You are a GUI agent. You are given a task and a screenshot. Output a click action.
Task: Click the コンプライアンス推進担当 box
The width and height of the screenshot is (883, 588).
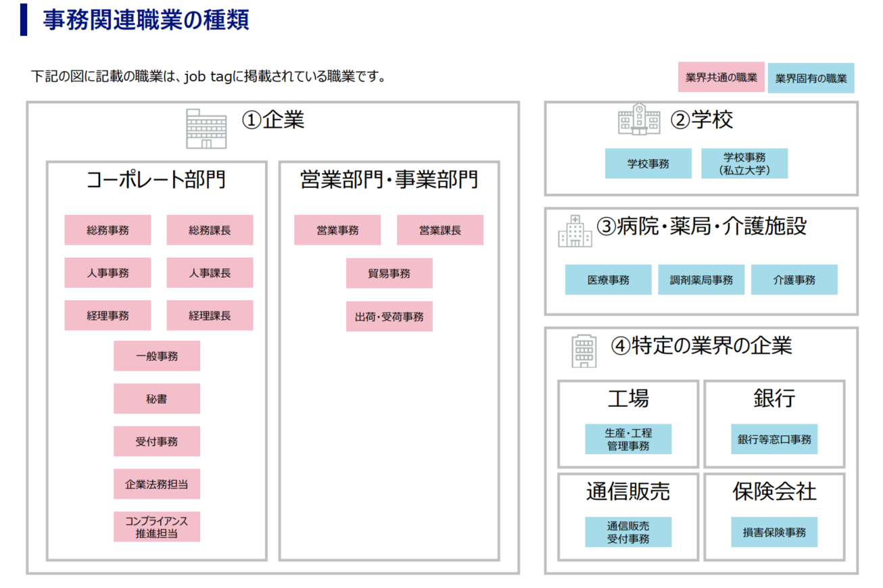click(156, 527)
